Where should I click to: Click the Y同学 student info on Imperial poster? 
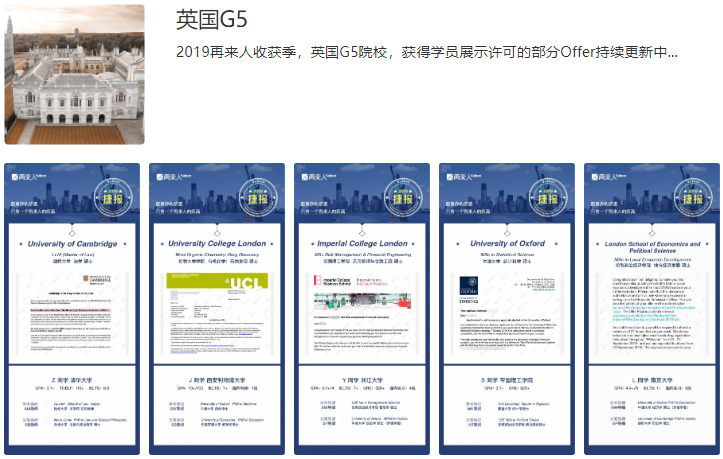point(362,380)
